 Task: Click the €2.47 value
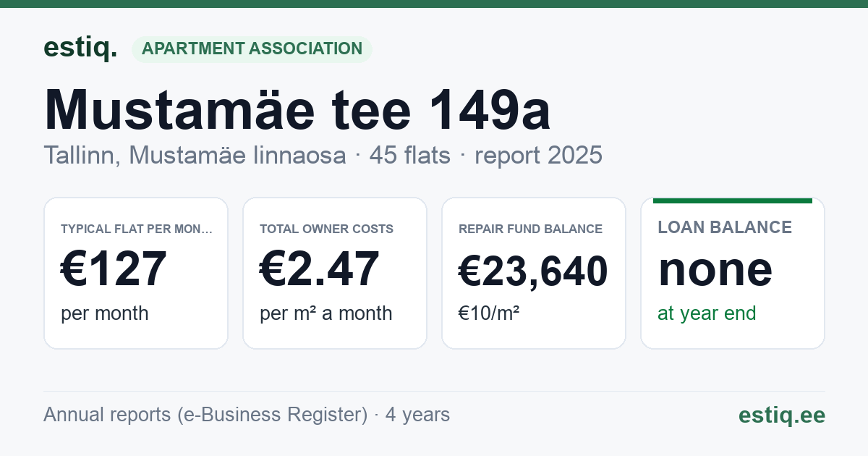point(319,269)
